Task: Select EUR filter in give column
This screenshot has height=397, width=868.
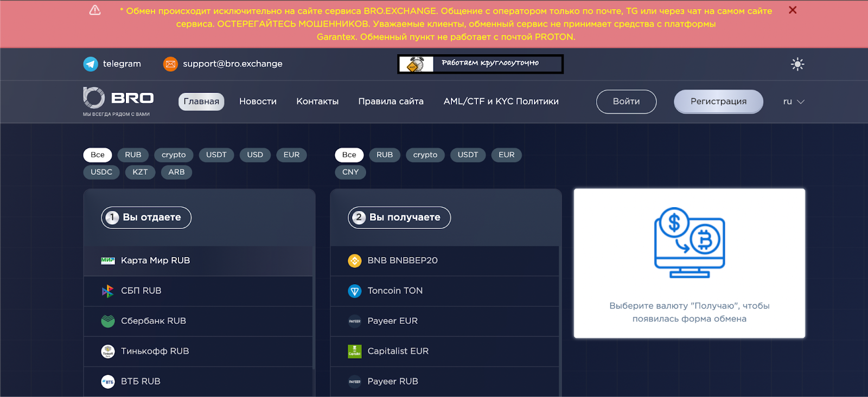Action: (x=291, y=155)
